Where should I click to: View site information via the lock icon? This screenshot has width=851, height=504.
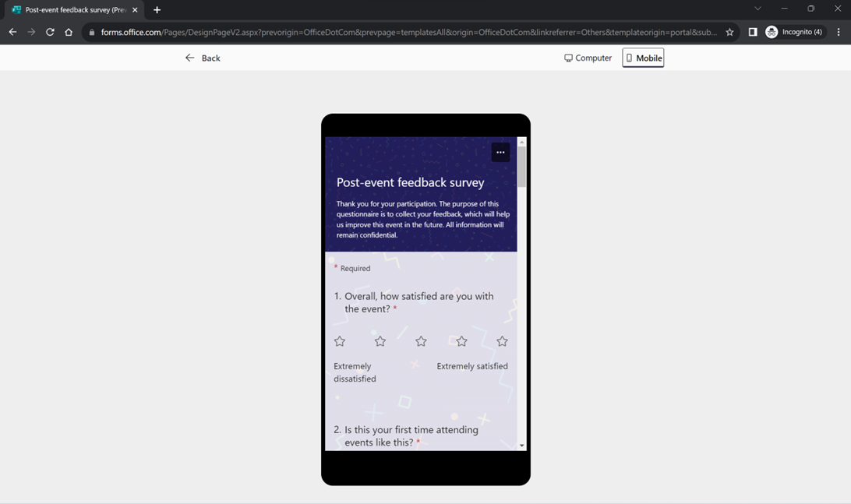[92, 32]
